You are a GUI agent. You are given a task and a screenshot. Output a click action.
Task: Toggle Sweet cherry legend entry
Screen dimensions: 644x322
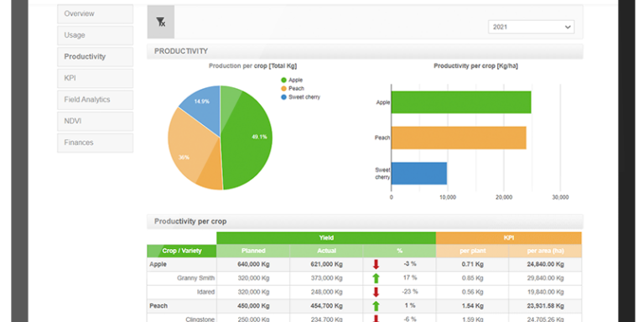[300, 97]
